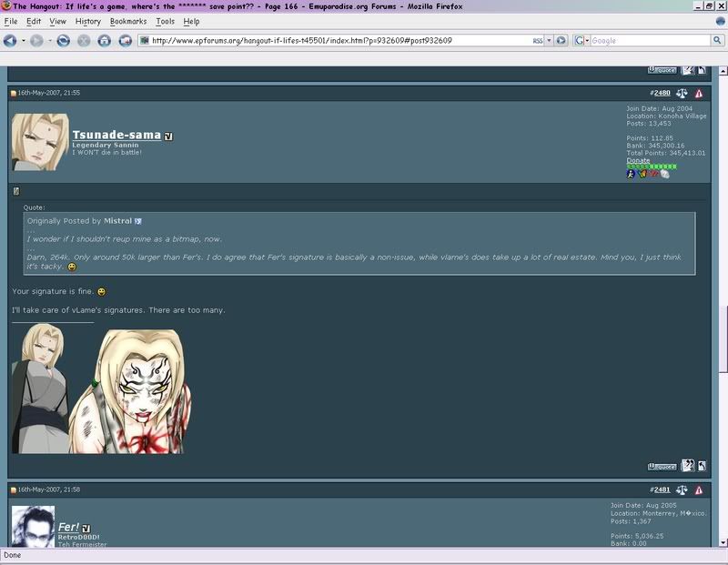Click the view-post arrow next to Mistral
This screenshot has height=565, width=728.
pyautogui.click(x=138, y=221)
